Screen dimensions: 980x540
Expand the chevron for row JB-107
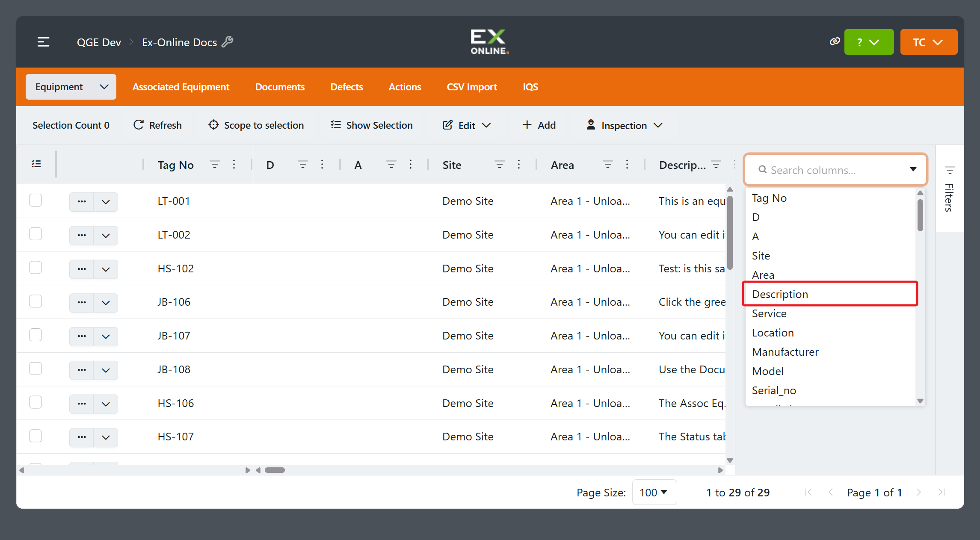[106, 336]
